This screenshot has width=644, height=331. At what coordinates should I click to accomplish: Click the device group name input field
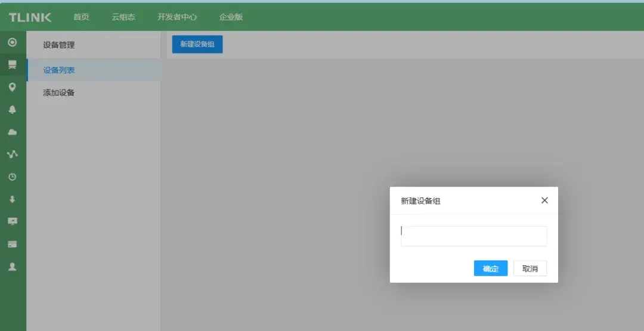473,236
